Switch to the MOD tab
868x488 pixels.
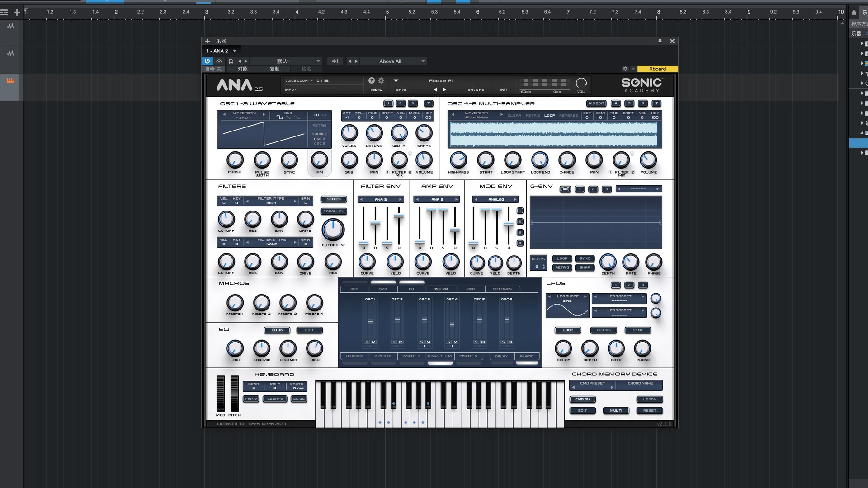click(x=471, y=289)
